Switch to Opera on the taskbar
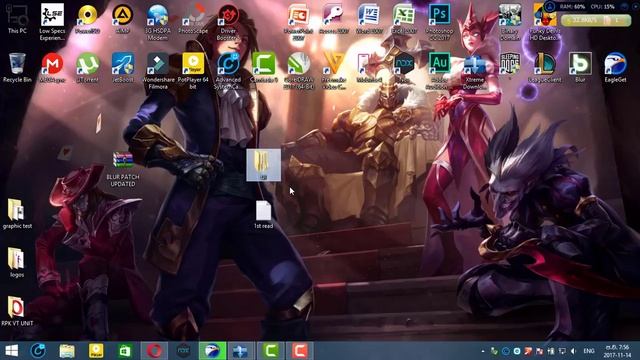 [x=154, y=351]
